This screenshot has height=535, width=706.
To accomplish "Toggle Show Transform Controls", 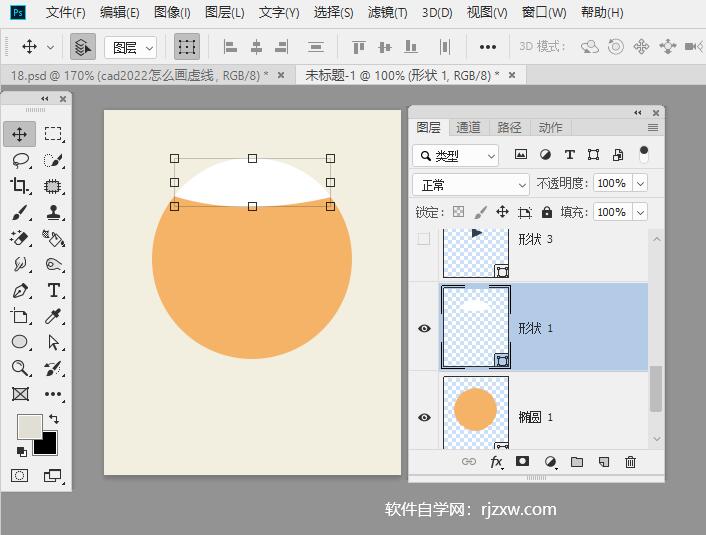I will coord(187,46).
